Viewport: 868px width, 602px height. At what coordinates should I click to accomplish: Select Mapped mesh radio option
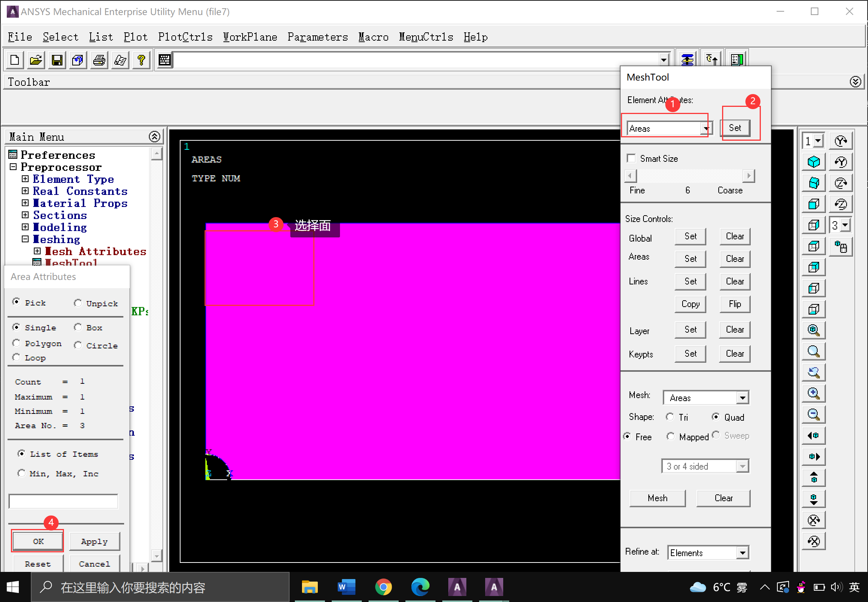pyautogui.click(x=671, y=436)
